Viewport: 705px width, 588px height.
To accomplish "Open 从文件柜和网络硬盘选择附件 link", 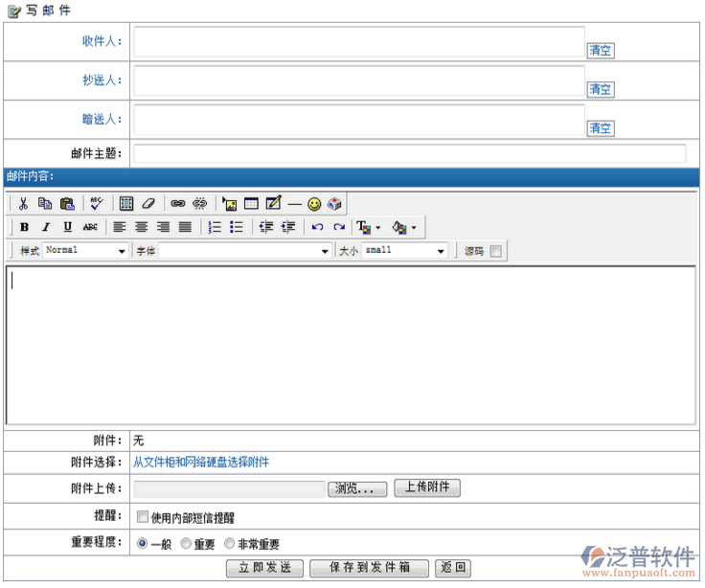I will click(201, 463).
